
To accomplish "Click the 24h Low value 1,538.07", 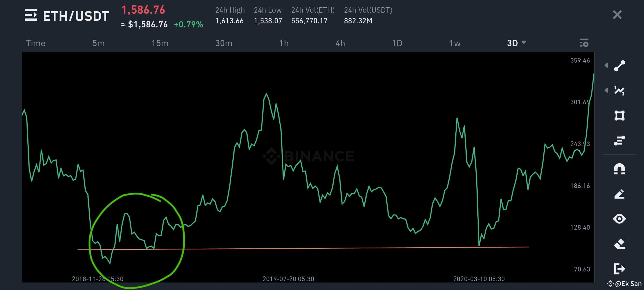I will click(x=268, y=21).
